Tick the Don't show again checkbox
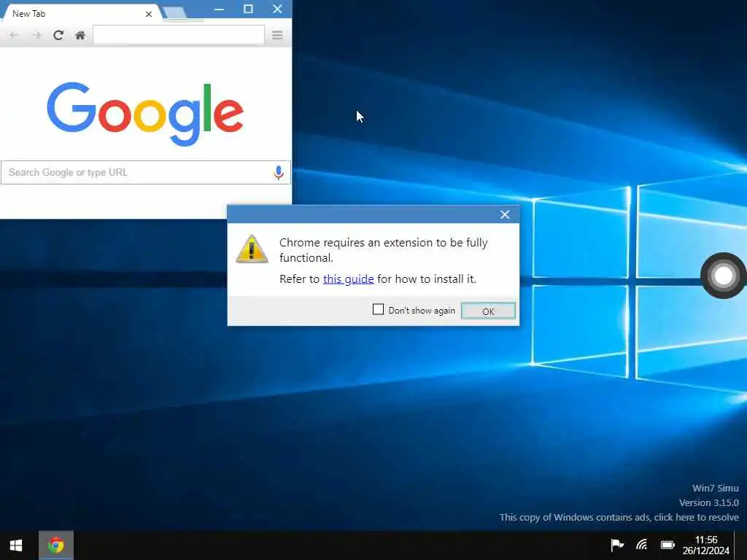 click(x=378, y=309)
